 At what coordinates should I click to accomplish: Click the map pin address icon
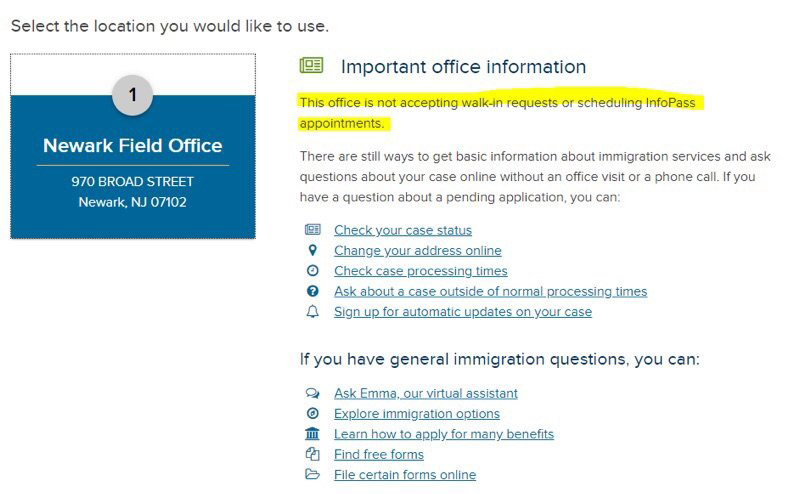pyautogui.click(x=313, y=250)
